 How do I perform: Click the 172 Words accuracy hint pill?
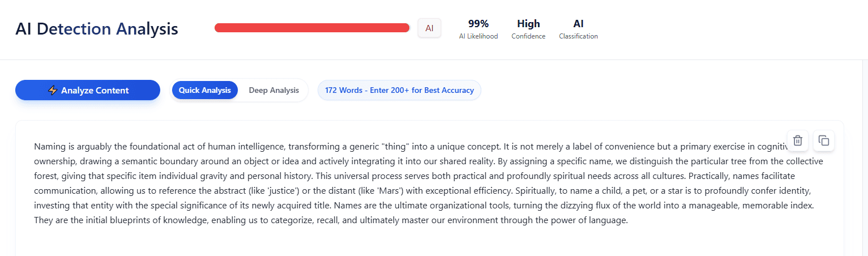(x=399, y=90)
